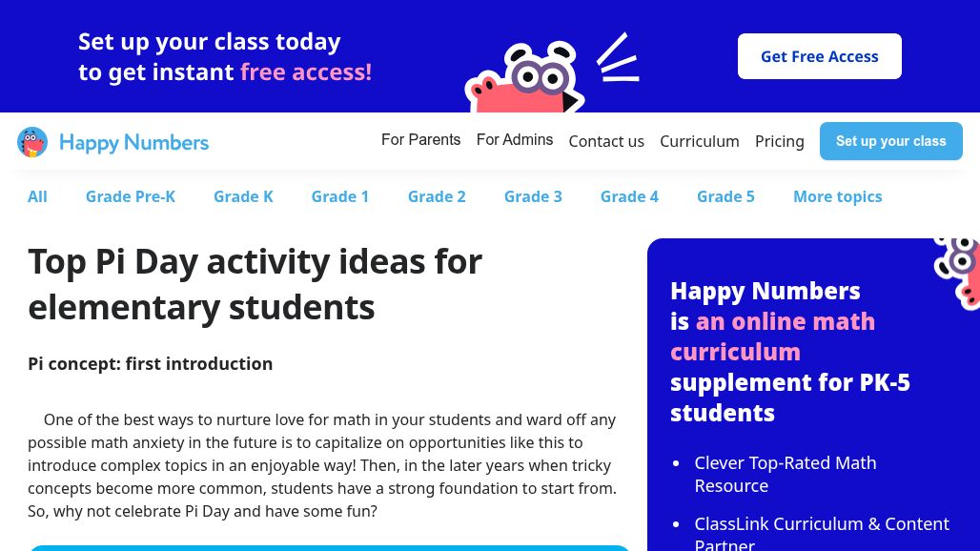
Task: Click the Happy Numbers brand name text
Action: [x=133, y=142]
